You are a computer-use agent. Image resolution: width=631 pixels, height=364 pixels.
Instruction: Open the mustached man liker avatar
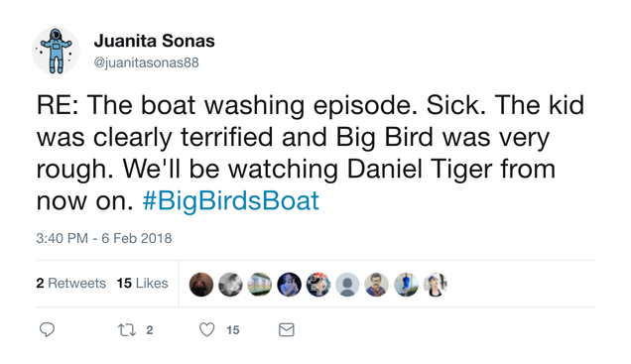click(x=377, y=285)
